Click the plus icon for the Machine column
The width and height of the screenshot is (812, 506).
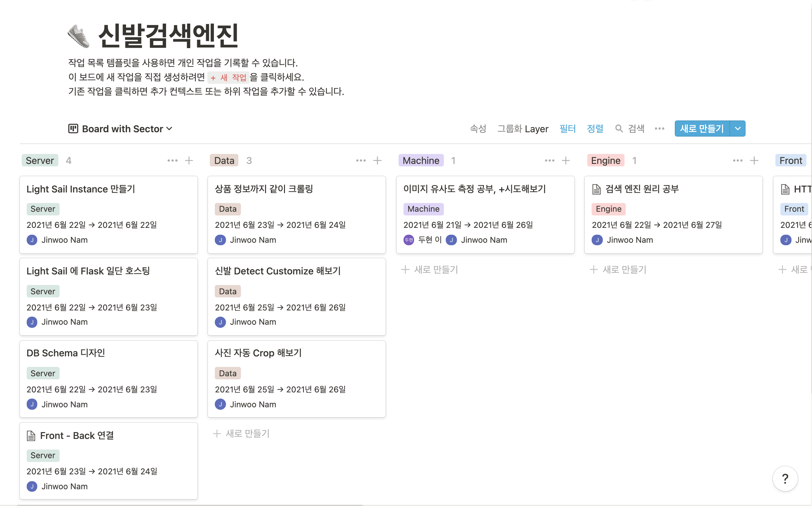point(566,160)
